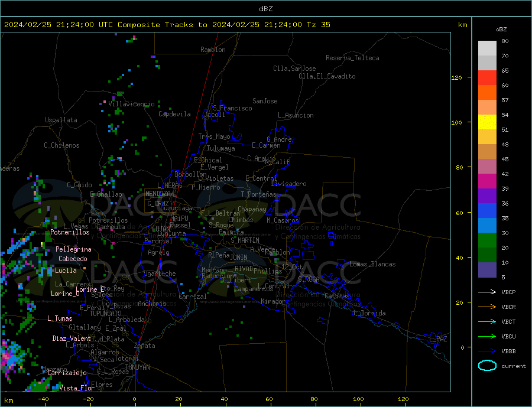Click the pink 'L_Tunas' label

[x=60, y=318]
